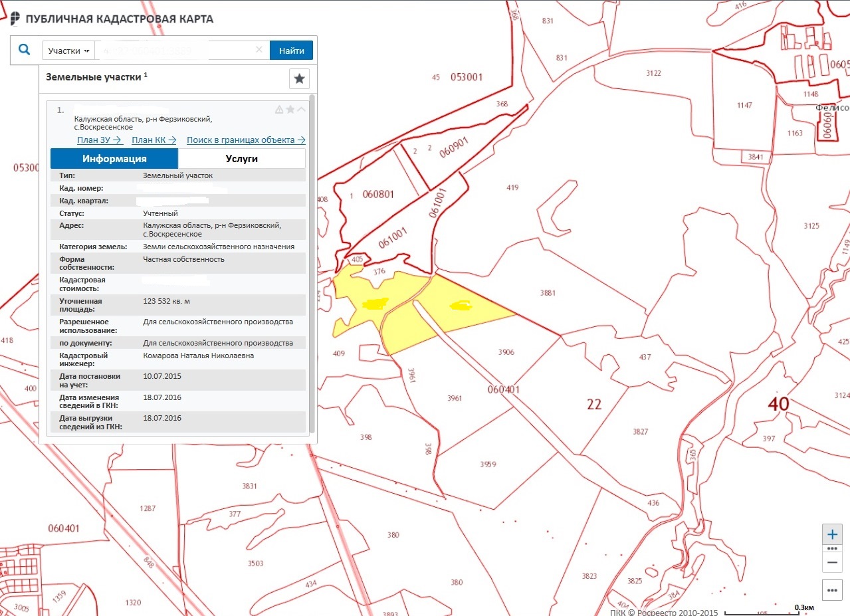This screenshot has width=850, height=616.
Task: Zoom in with the plus button
Action: coord(832,534)
